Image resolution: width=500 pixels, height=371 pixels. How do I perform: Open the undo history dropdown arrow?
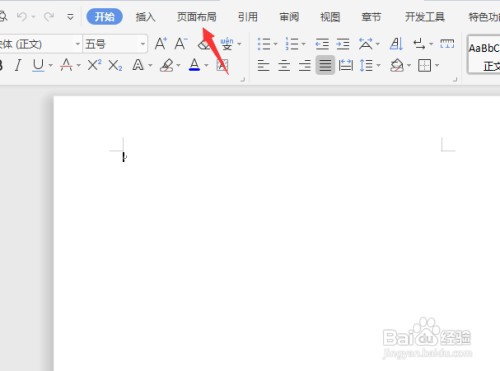[34, 17]
